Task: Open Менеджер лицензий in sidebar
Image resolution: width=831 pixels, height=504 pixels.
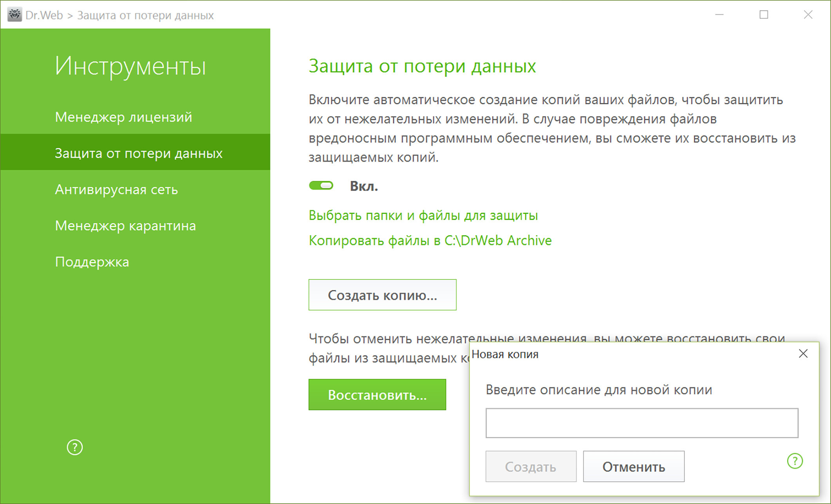Action: tap(123, 117)
